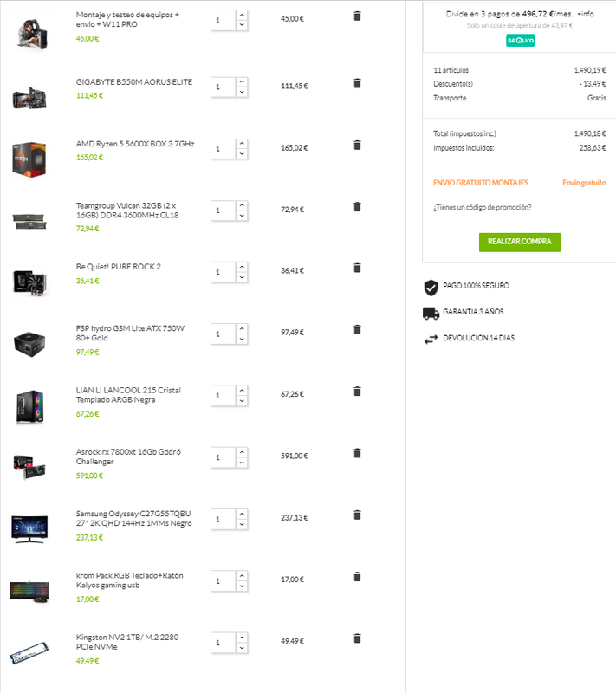Image resolution: width=616 pixels, height=693 pixels.
Task: Delete the GIGABYTE B550M AORUS ELITE item
Action: (x=357, y=83)
